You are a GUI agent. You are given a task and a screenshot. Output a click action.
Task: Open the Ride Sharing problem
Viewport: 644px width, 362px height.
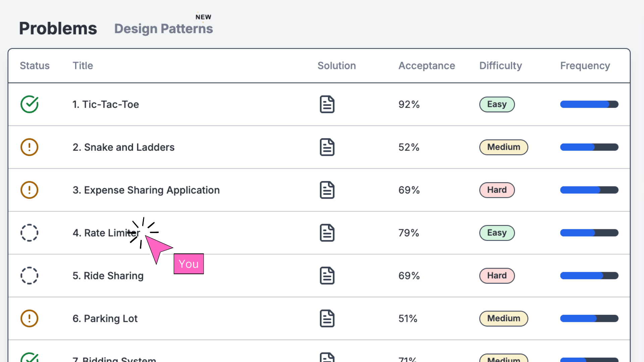point(108,276)
